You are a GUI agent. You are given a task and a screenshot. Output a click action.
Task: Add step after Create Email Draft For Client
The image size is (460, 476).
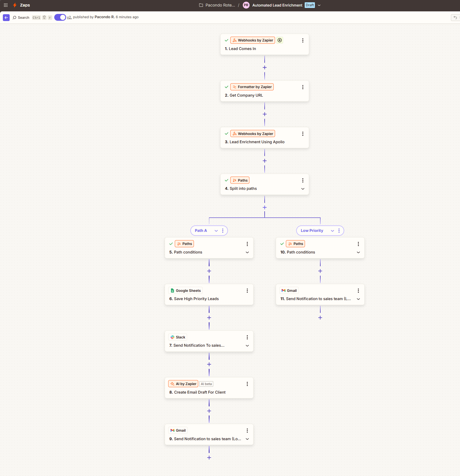tap(209, 411)
